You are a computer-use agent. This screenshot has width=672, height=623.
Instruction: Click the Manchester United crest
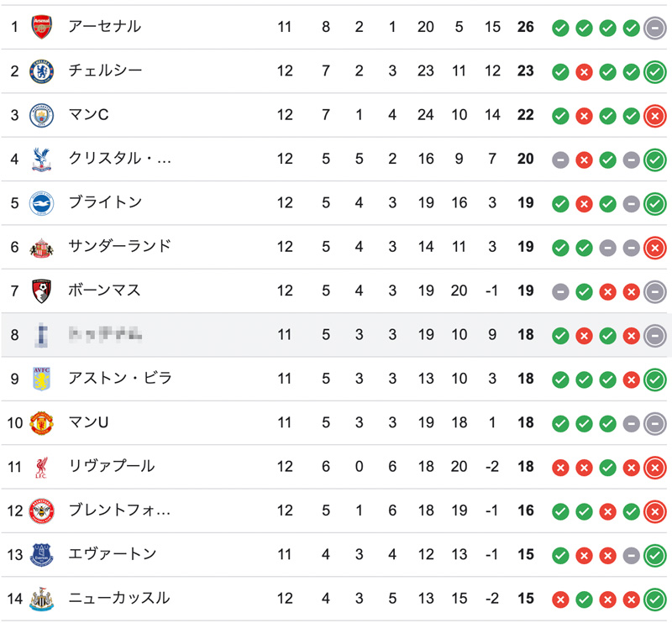41,422
